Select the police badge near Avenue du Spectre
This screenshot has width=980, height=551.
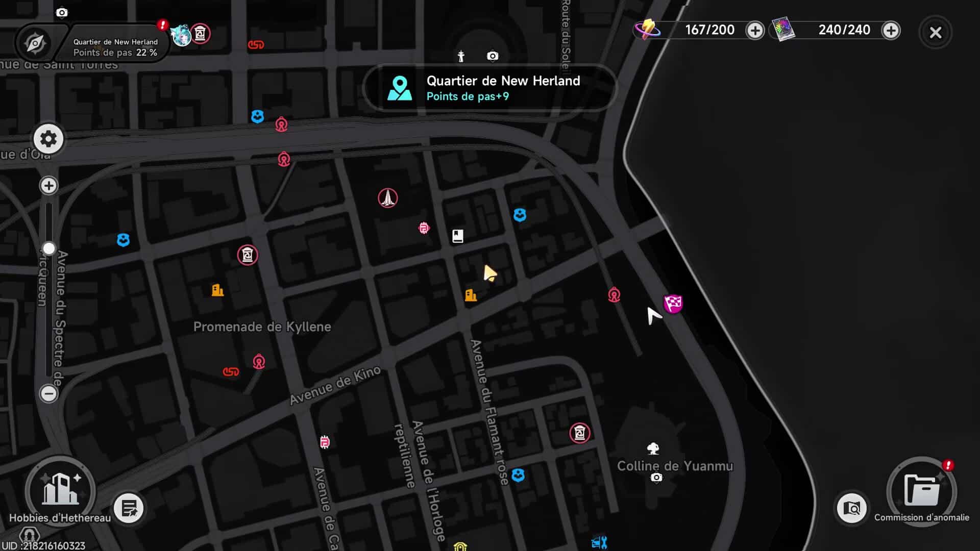tap(123, 240)
